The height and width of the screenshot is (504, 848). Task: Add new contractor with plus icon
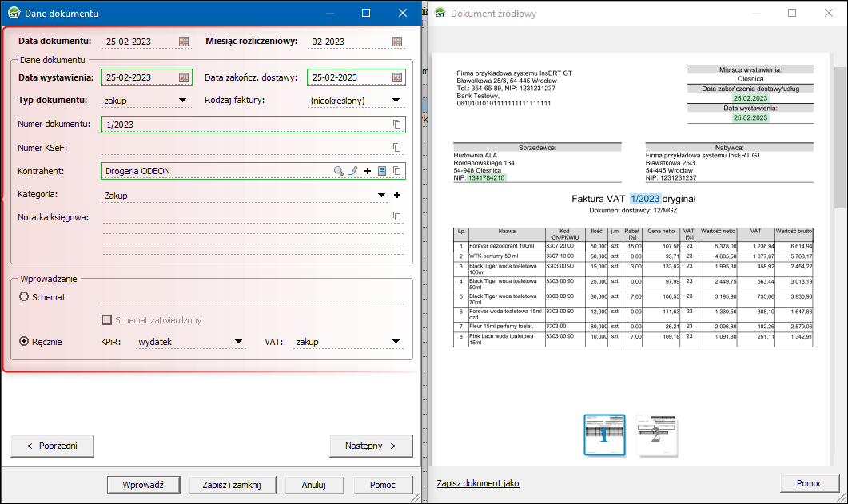368,171
